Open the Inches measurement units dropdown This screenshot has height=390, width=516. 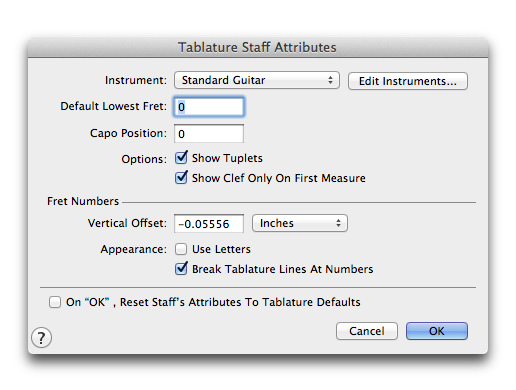pyautogui.click(x=300, y=223)
